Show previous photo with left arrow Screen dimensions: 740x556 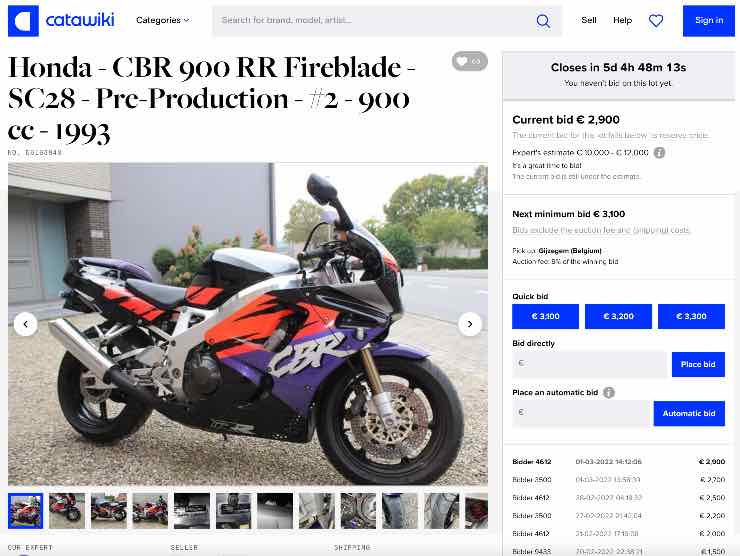[x=25, y=324]
